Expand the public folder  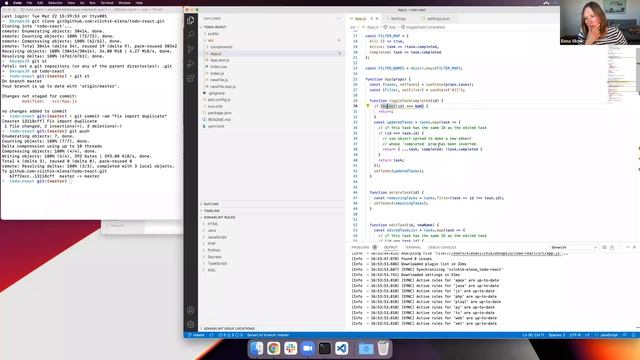click(213, 34)
